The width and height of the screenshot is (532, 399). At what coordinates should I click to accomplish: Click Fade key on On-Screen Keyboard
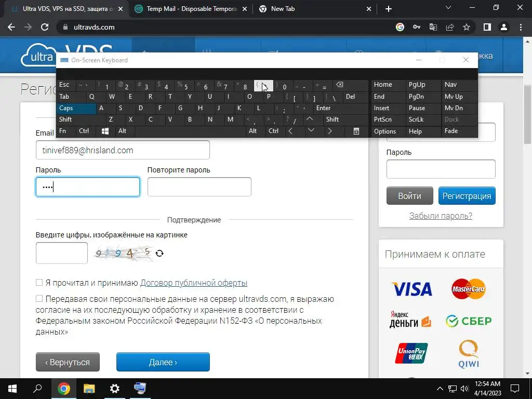(459, 131)
